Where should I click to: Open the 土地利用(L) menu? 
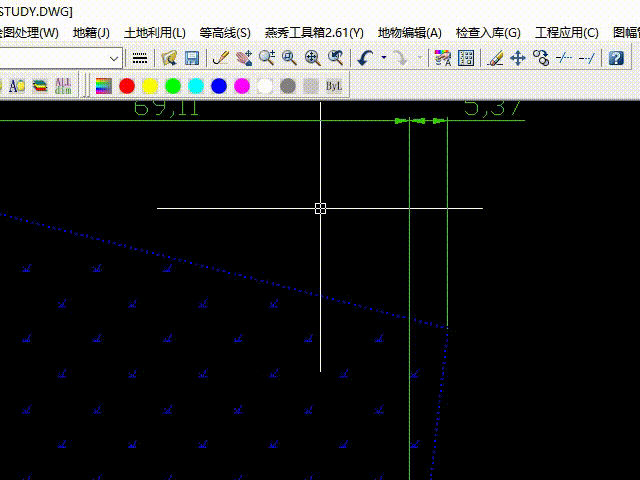coord(154,33)
